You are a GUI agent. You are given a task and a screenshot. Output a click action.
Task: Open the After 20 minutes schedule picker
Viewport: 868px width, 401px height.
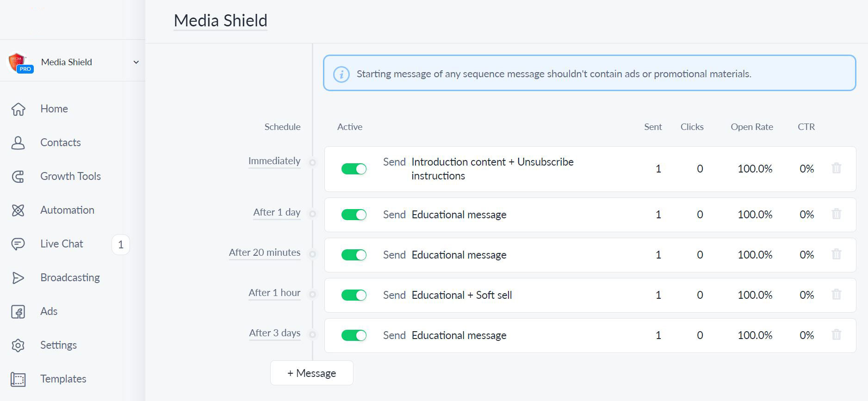pyautogui.click(x=264, y=253)
